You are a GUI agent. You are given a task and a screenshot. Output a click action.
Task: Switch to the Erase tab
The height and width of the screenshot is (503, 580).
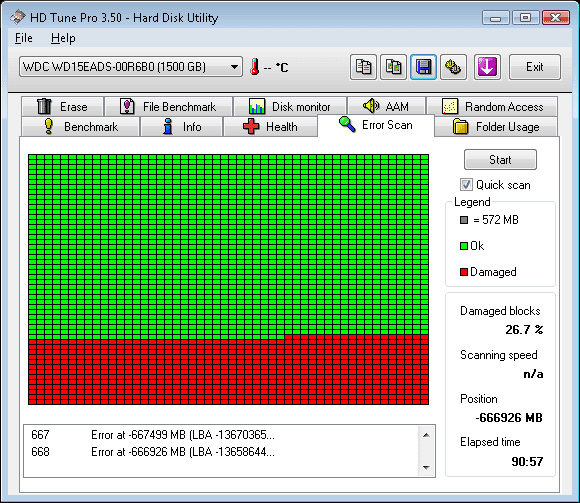point(63,107)
